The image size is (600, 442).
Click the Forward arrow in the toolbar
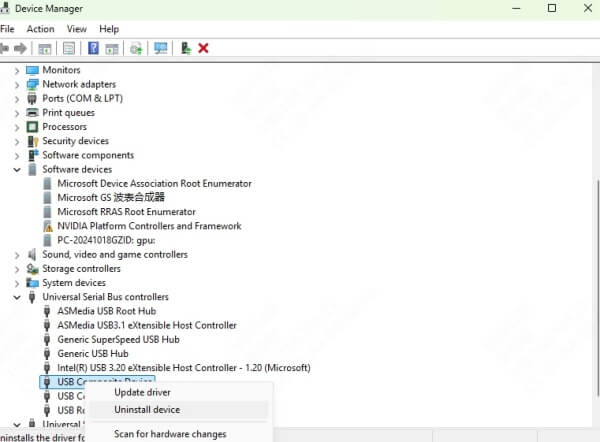point(20,49)
